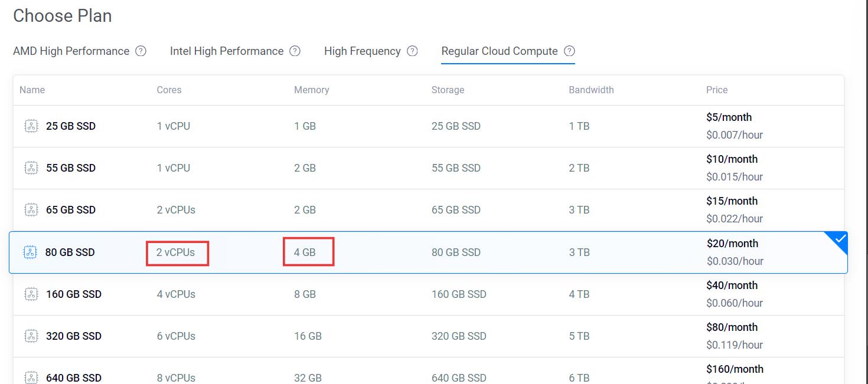Screen dimensions: 868x384
Task: Click the chip icon of 320 GB SSD plan
Action: 31,336
